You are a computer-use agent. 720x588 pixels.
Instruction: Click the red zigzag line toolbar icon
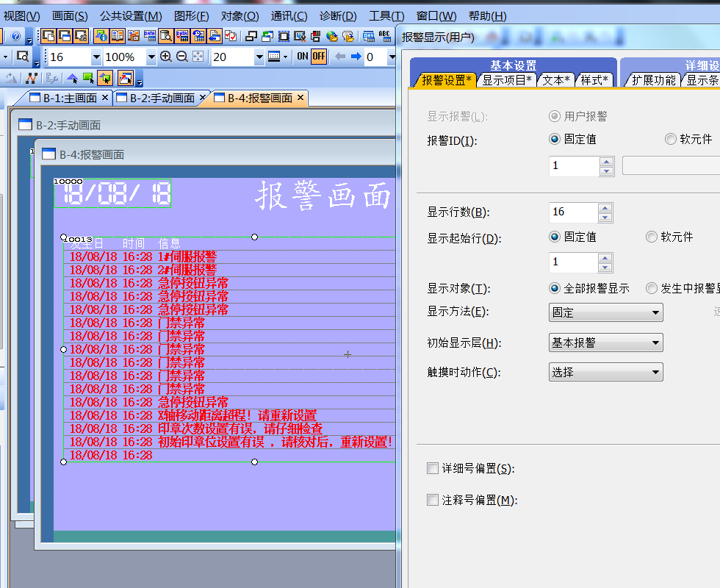pos(32,78)
